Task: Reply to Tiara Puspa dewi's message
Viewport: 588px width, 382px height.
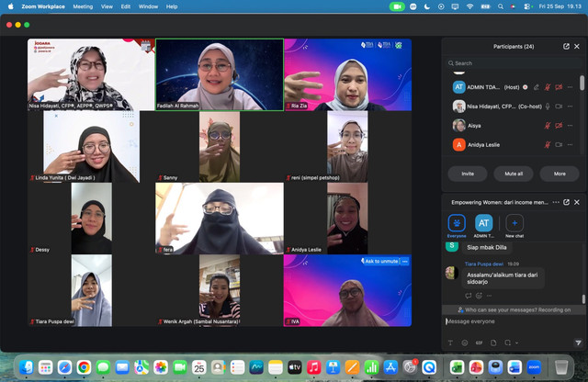Action: (x=469, y=296)
